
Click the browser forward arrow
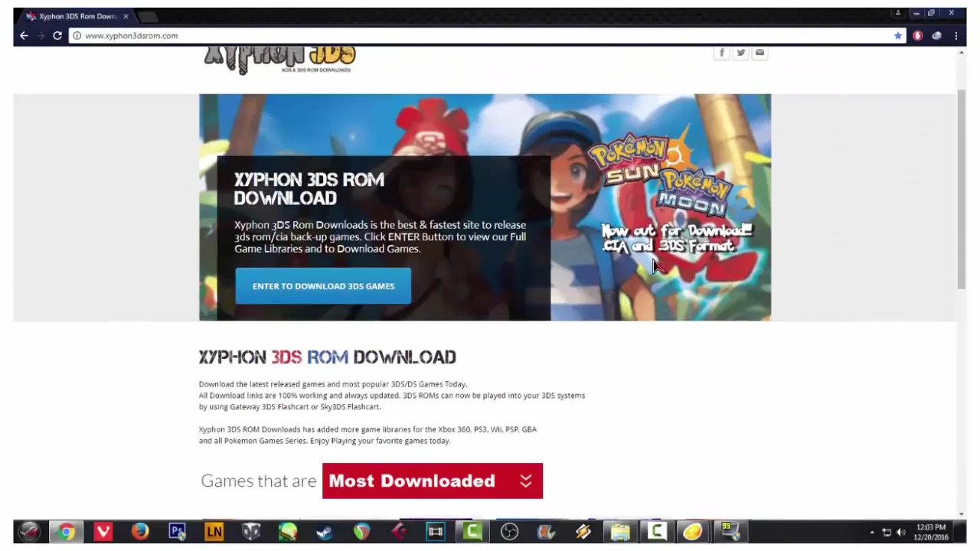click(x=41, y=36)
